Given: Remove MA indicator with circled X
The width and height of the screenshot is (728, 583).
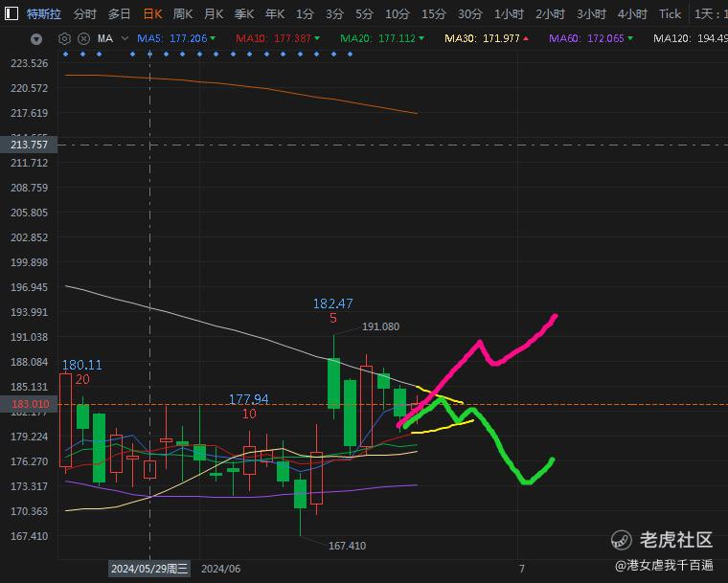Looking at the screenshot, I should coord(83,38).
